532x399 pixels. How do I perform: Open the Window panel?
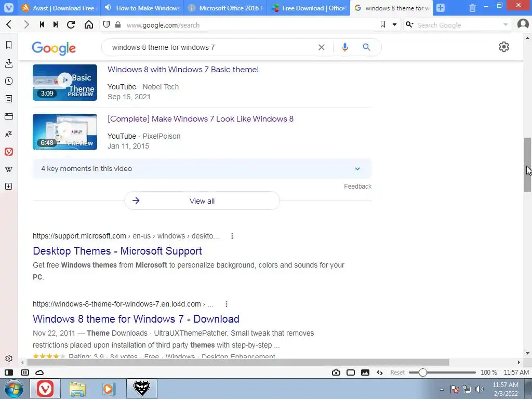9,116
